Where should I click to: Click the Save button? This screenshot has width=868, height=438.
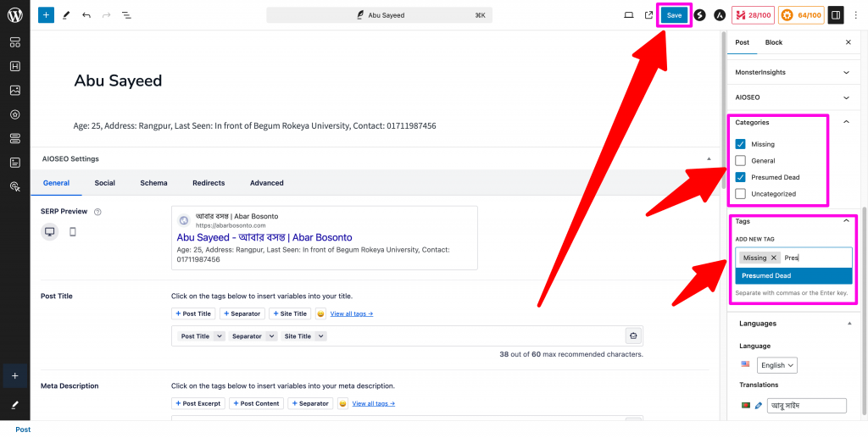(674, 15)
